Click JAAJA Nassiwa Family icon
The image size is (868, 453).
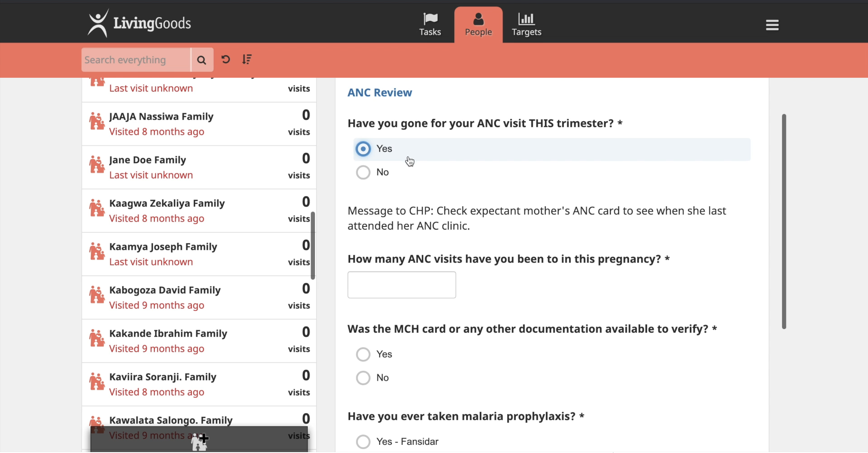coord(96,122)
